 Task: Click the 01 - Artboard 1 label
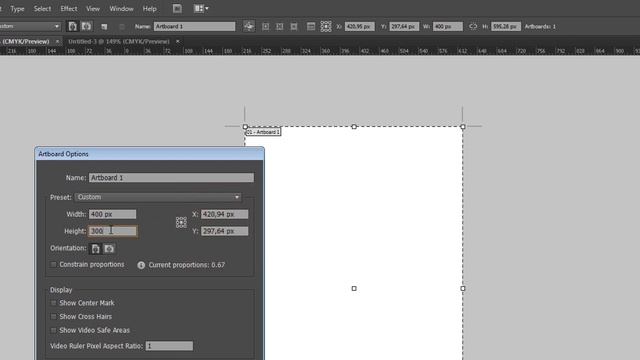[263, 132]
